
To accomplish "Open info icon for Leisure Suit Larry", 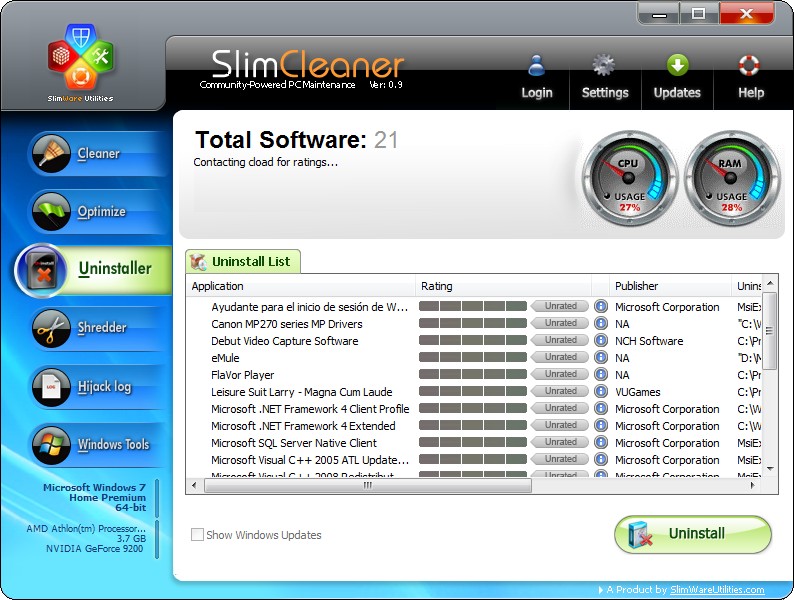I will pyautogui.click(x=601, y=391).
